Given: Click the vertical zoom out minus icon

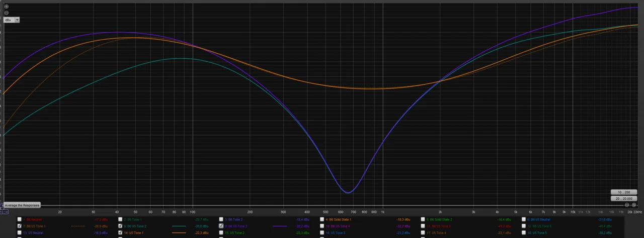Looking at the screenshot, I should [x=7, y=13].
